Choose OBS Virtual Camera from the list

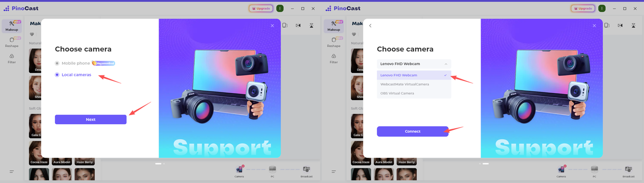click(x=414, y=93)
